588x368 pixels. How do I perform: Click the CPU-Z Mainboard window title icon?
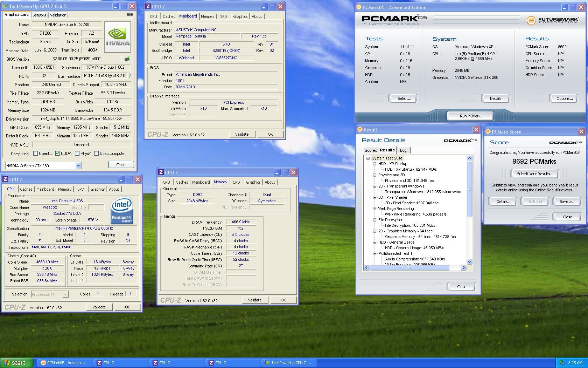pyautogui.click(x=148, y=7)
